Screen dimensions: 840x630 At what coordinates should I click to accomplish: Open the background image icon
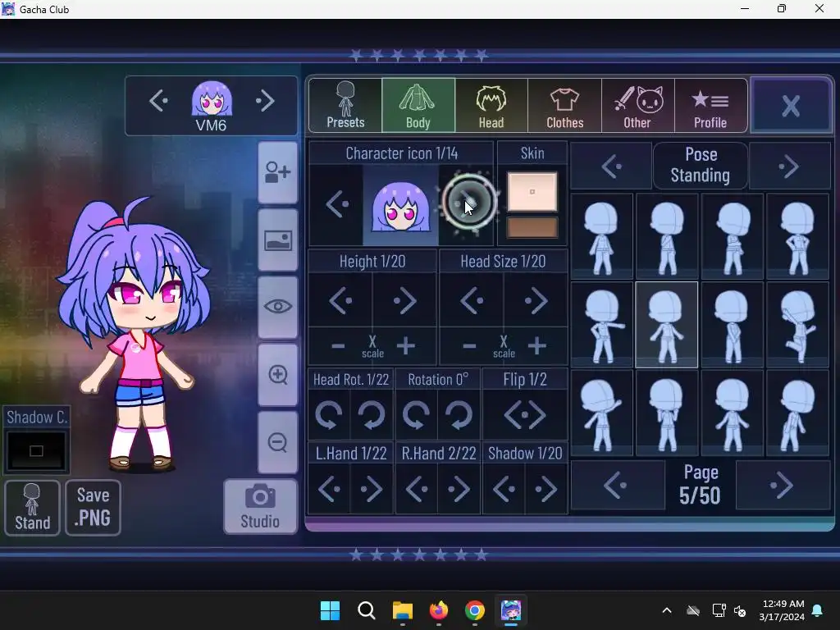point(277,240)
